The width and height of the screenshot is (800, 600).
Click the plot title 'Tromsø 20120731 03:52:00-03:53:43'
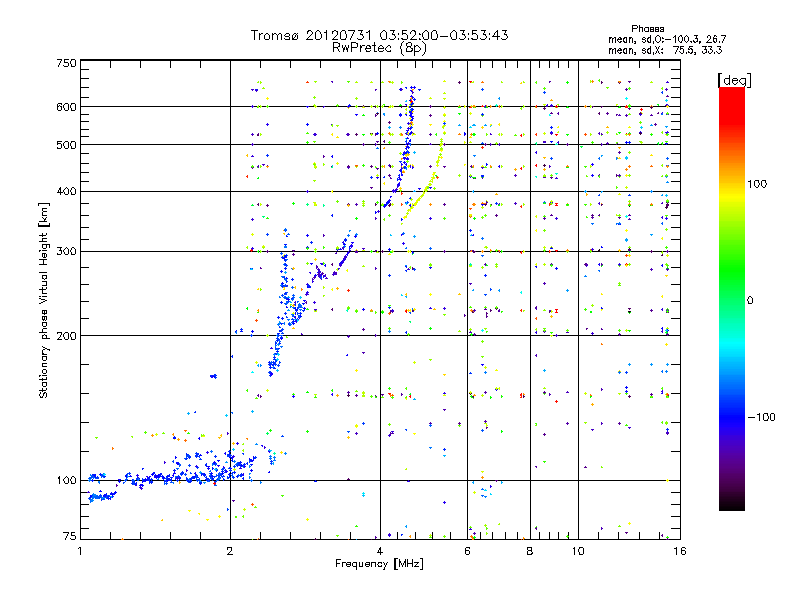(x=379, y=35)
